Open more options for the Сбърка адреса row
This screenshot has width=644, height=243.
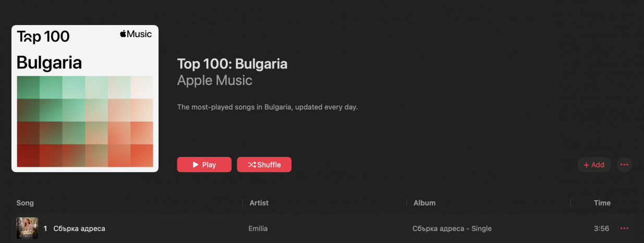624,228
